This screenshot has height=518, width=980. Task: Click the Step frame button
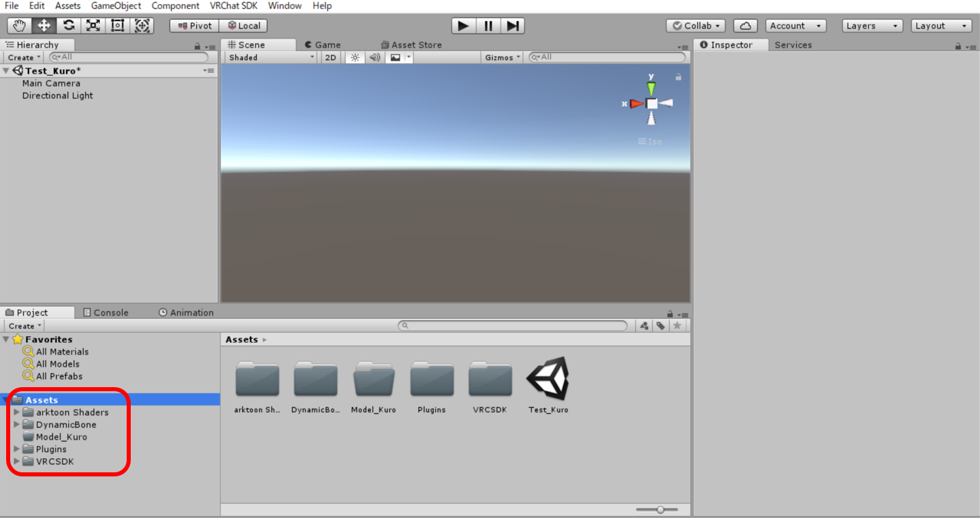(513, 26)
